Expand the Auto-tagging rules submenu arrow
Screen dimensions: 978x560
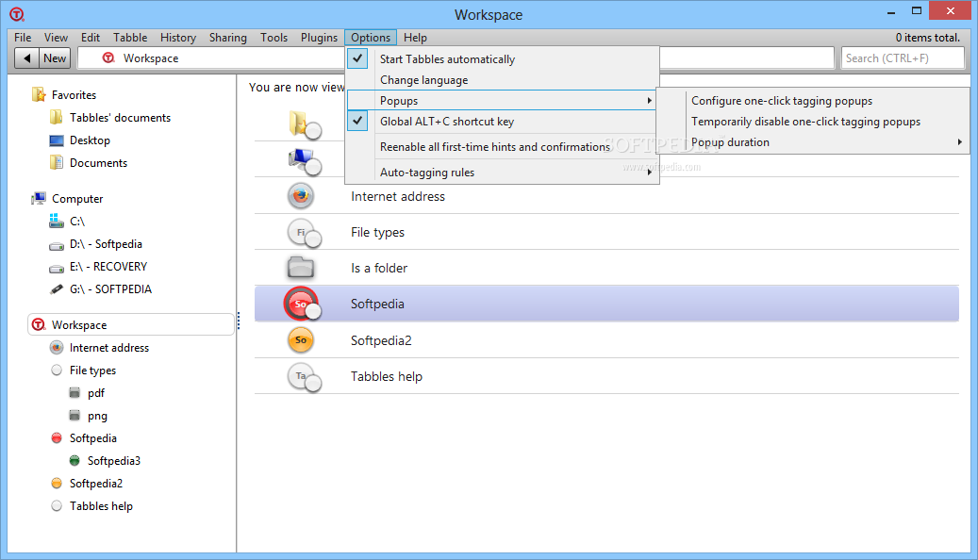click(x=649, y=173)
